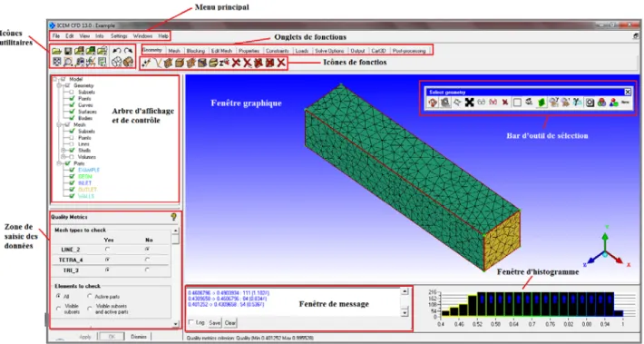Collapse the Geometry tree node
This screenshot has width=644, height=344.
60,86
